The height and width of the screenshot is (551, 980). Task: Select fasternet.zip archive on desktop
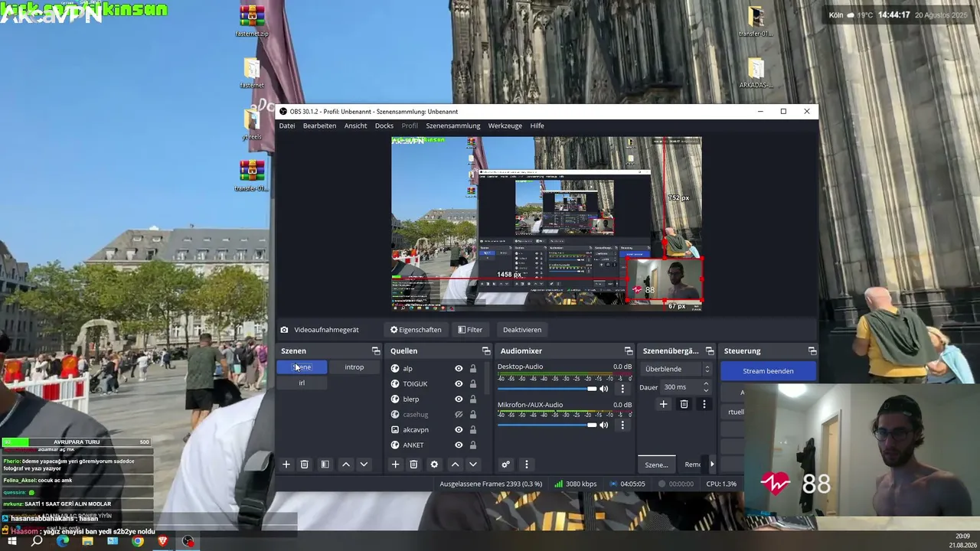pyautogui.click(x=252, y=21)
